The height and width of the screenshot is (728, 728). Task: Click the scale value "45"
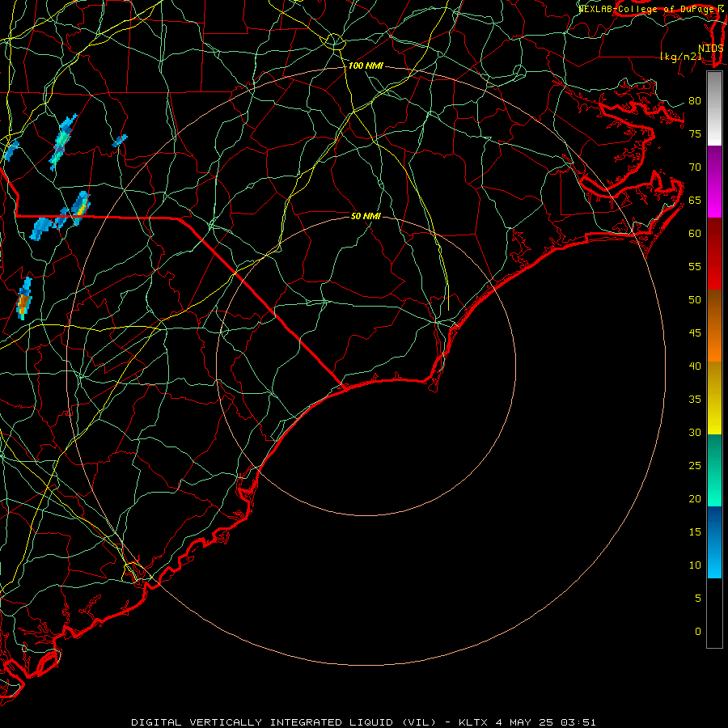coord(695,333)
